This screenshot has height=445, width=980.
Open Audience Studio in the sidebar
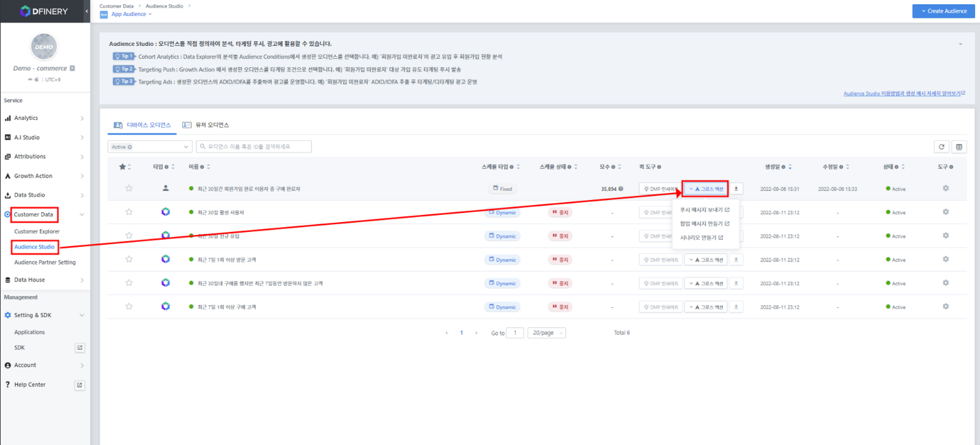pos(34,247)
